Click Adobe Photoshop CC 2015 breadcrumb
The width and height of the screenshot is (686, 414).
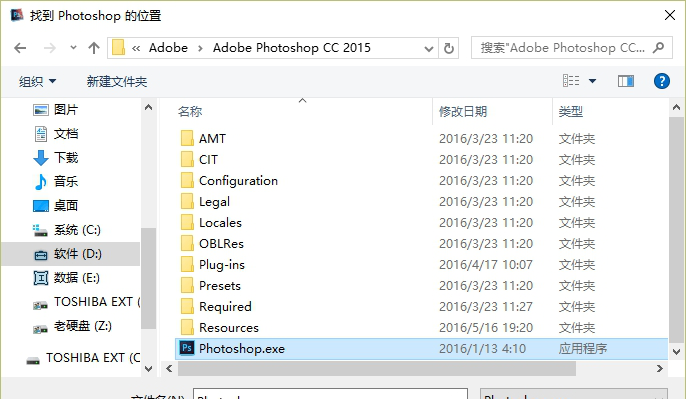(x=291, y=47)
